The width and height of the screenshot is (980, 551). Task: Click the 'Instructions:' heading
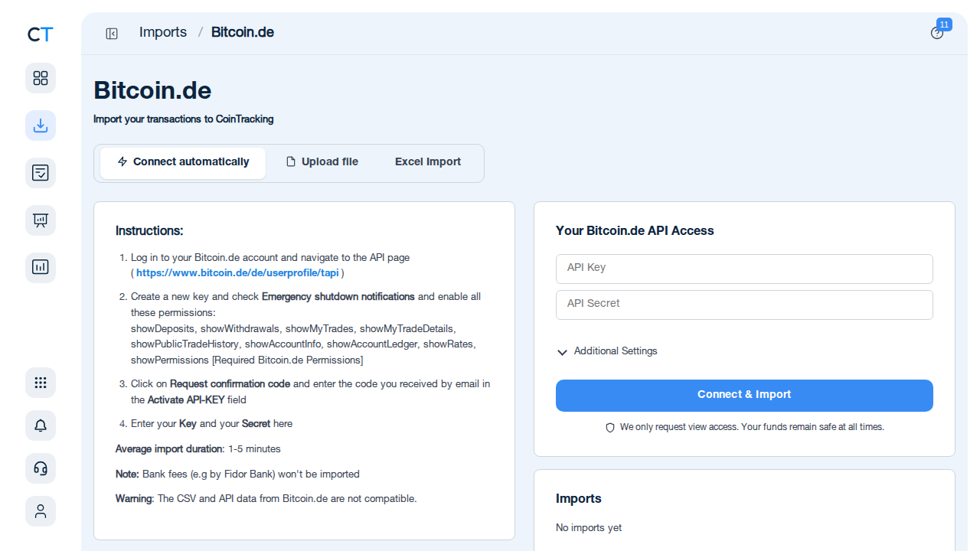149,231
